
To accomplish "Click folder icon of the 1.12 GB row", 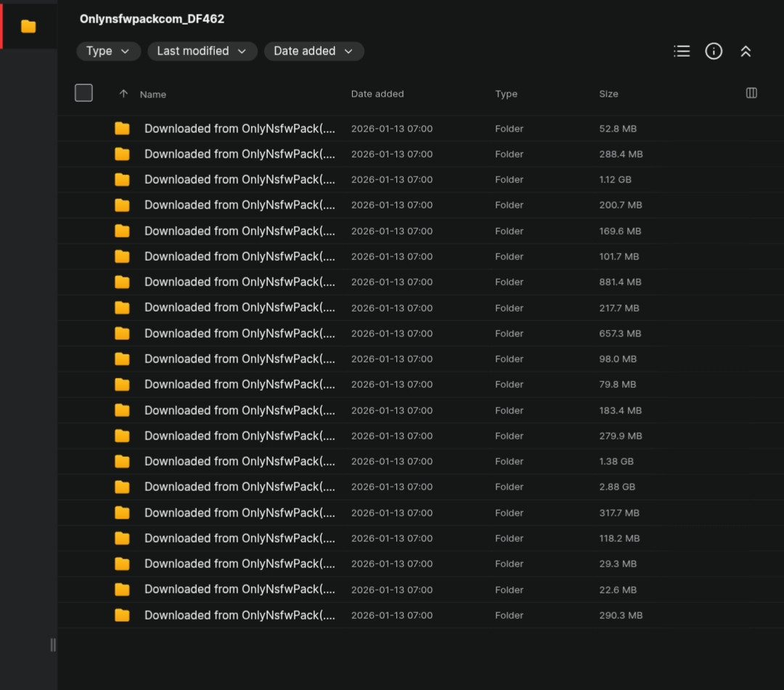I will [122, 179].
